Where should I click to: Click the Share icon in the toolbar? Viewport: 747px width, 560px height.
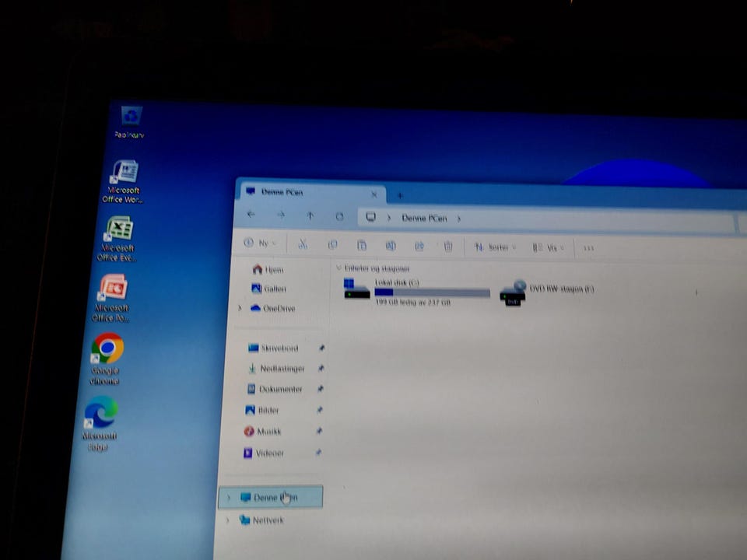click(419, 247)
